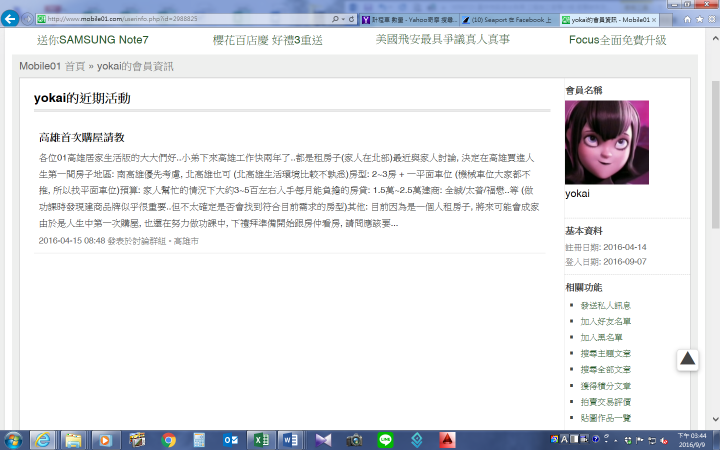The image size is (720, 450).
Task: Click the IME letter A tray icon
Action: pyautogui.click(x=564, y=439)
